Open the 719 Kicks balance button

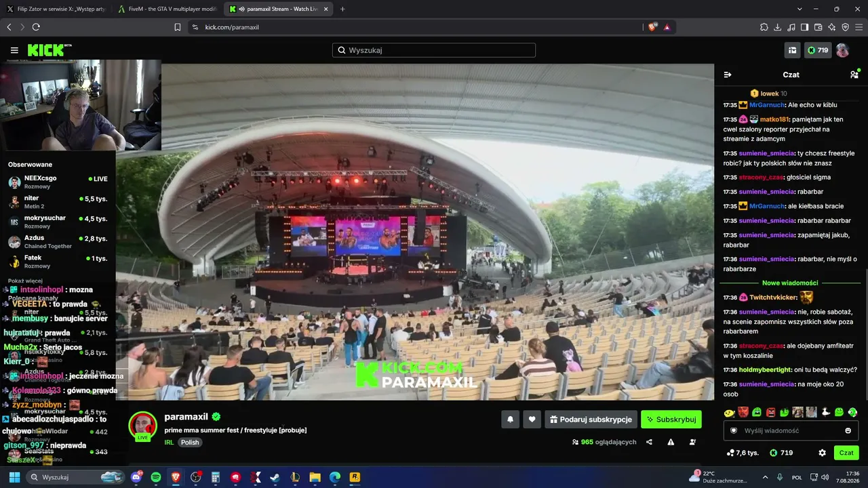tap(817, 50)
